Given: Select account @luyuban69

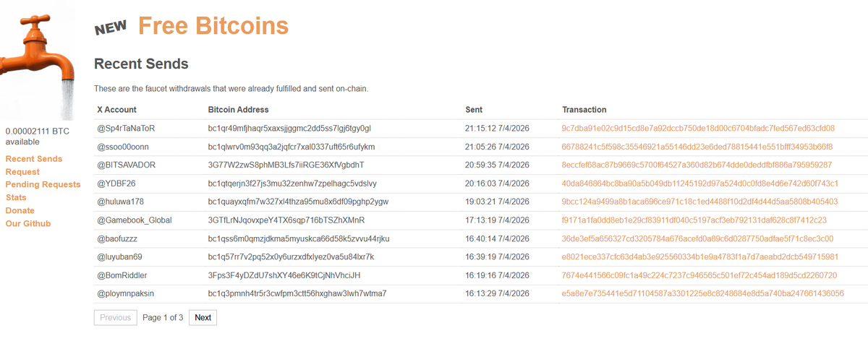Looking at the screenshot, I should coord(119,257).
